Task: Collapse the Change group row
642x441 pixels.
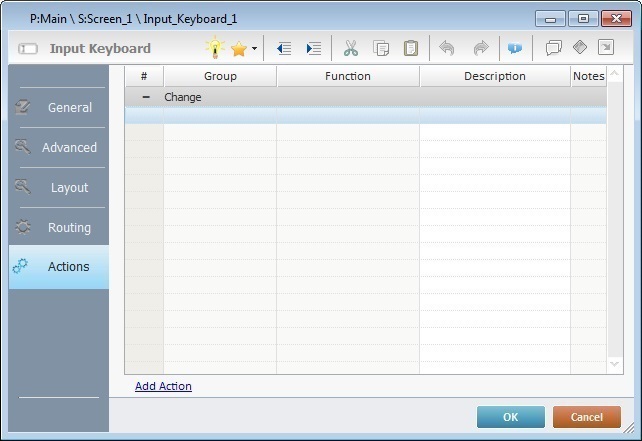Action: [x=146, y=97]
